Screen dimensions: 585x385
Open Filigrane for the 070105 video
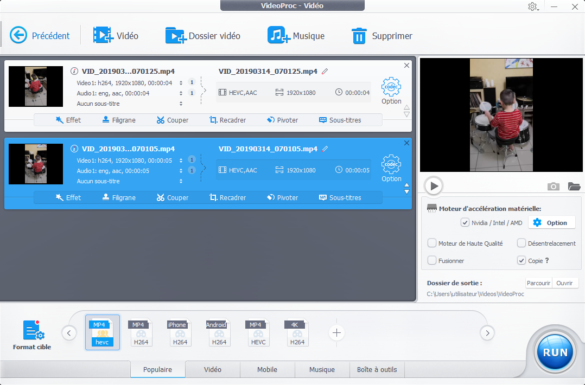coord(119,198)
